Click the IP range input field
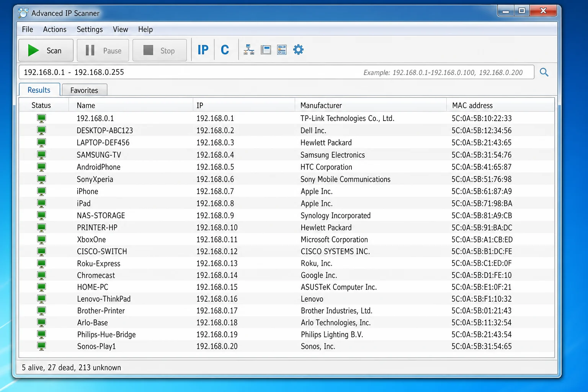588x392 pixels. pos(276,72)
